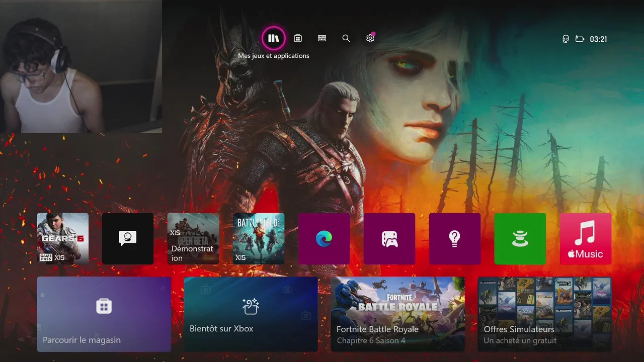Click the search magnifier icon

pyautogui.click(x=346, y=38)
